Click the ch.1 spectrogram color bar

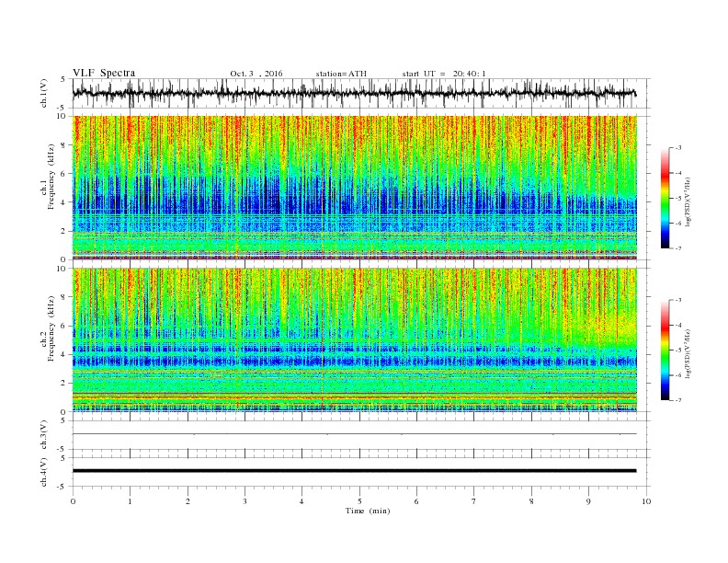pyautogui.click(x=665, y=198)
